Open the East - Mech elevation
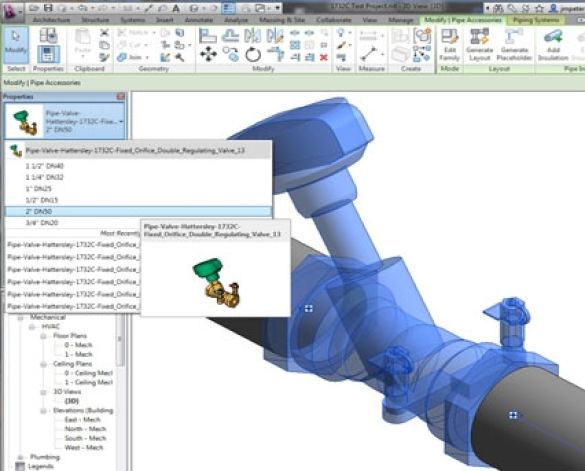The width and height of the screenshot is (585, 471). [x=82, y=420]
